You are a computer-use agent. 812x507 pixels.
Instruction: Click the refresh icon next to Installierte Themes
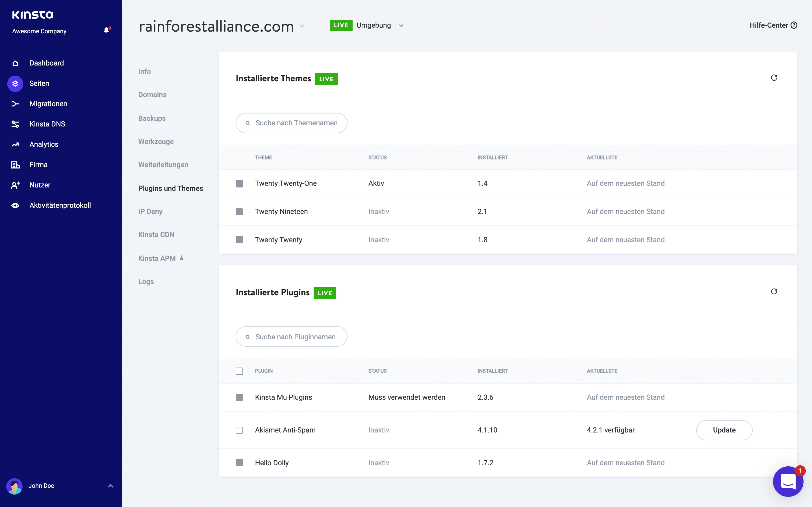coord(775,78)
